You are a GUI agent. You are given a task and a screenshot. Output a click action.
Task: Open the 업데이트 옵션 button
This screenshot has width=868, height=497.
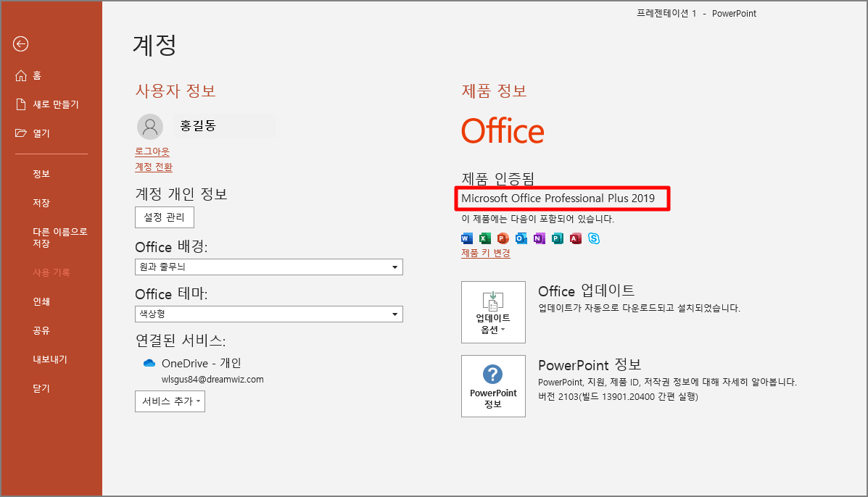click(493, 312)
